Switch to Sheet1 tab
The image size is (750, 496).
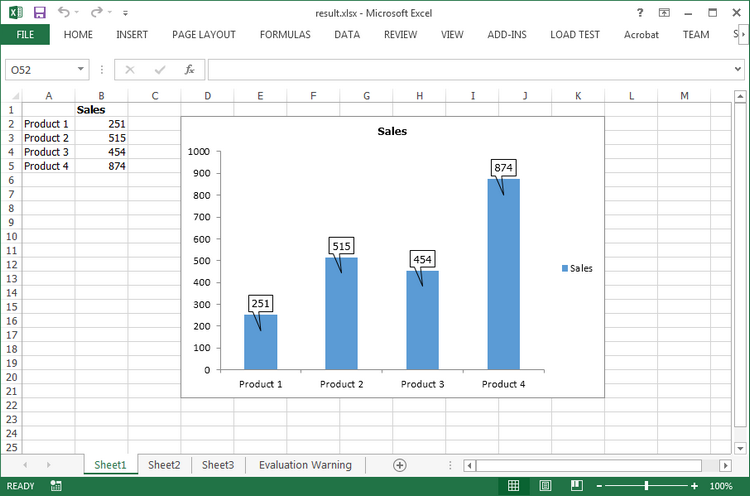click(x=110, y=465)
